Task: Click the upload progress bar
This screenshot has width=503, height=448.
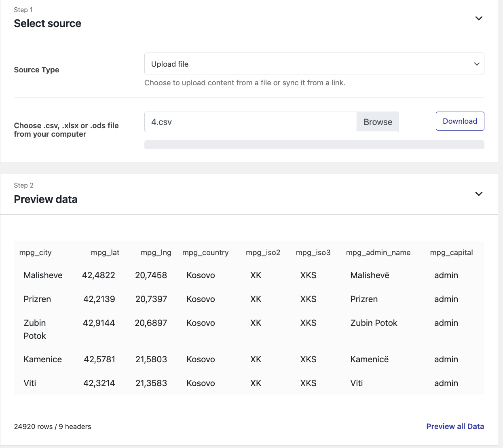Action: [x=314, y=145]
